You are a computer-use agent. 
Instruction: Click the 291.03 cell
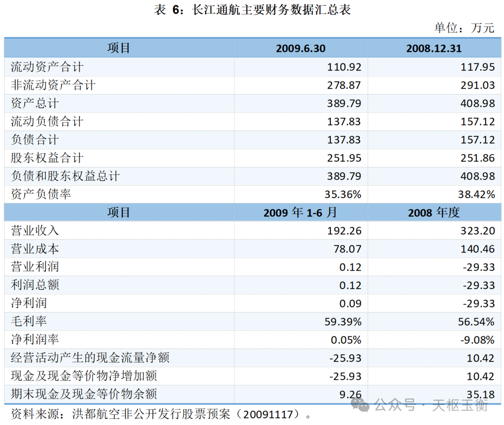pos(477,85)
